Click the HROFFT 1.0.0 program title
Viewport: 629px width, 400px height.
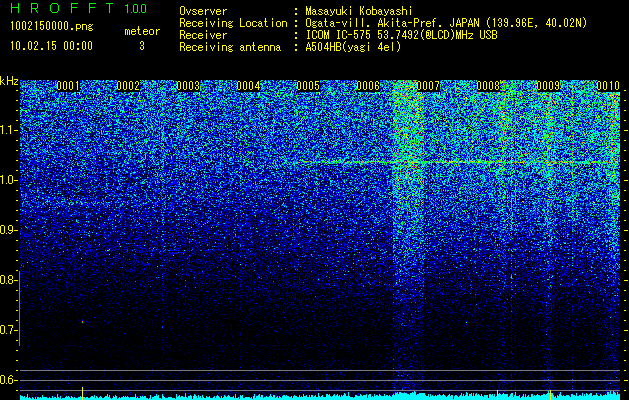point(79,8)
